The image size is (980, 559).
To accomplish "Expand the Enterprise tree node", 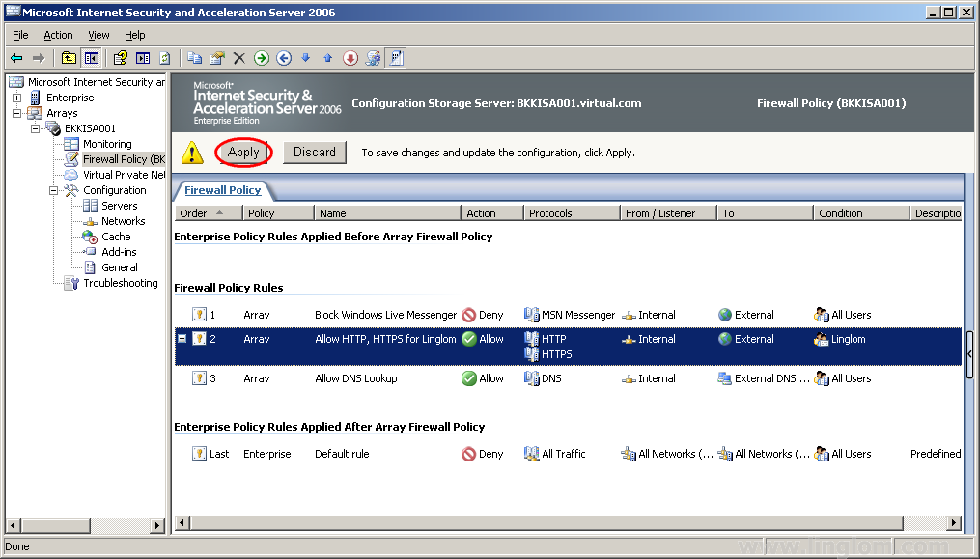I will (16, 98).
